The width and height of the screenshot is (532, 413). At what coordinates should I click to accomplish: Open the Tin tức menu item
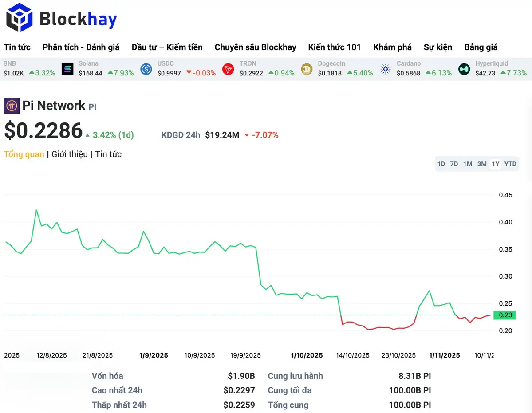click(17, 47)
